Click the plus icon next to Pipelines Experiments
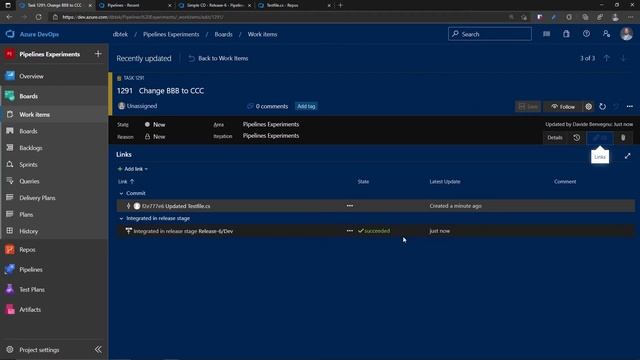Screen dimensions: 640x360 click(98, 54)
